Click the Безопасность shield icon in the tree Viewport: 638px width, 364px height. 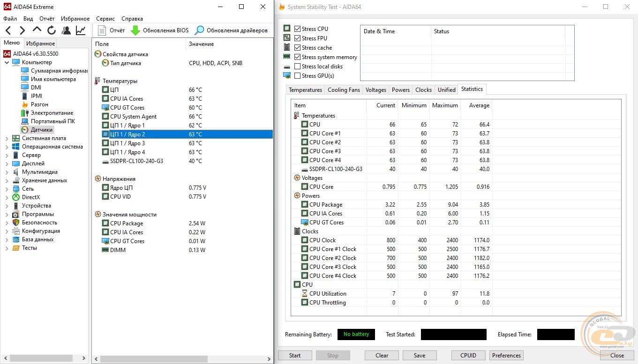pos(16,223)
